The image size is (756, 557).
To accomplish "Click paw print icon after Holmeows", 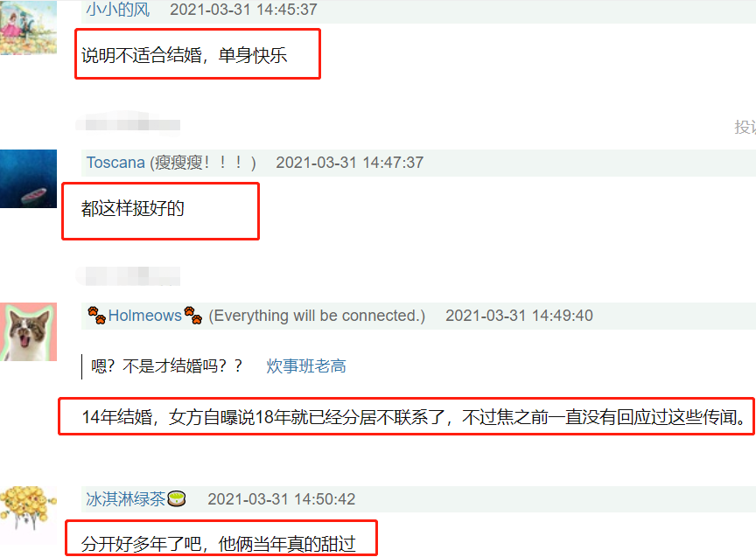I will click(x=193, y=315).
